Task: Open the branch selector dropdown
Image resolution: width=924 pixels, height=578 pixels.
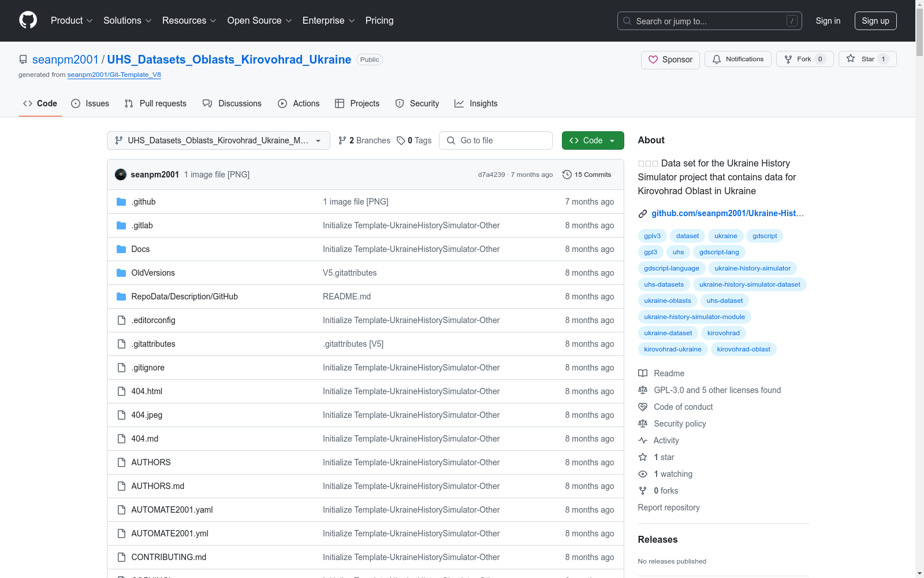Action: [x=218, y=140]
